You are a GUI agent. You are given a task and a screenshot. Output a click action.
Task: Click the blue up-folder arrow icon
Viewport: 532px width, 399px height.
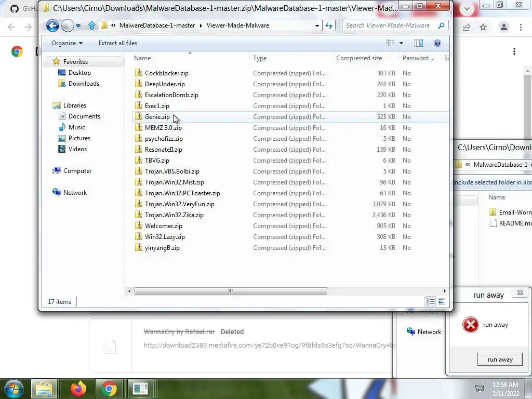(91, 25)
